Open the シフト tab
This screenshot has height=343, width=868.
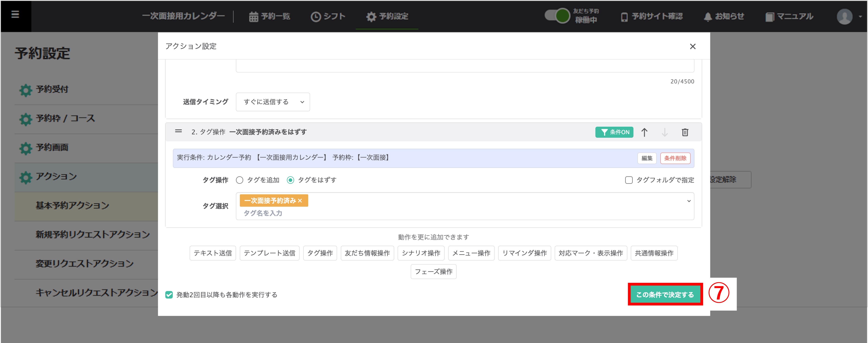click(x=328, y=16)
